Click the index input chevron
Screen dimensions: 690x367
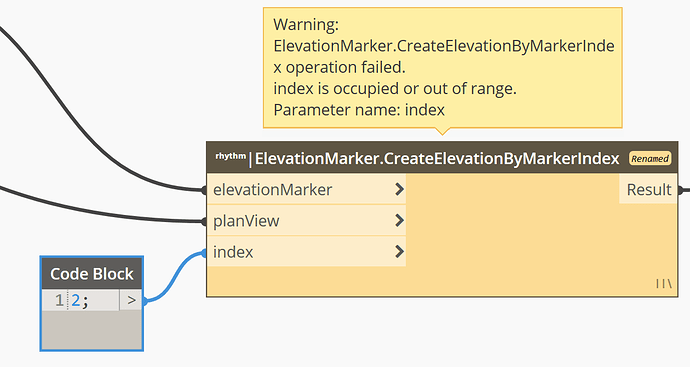coord(399,251)
